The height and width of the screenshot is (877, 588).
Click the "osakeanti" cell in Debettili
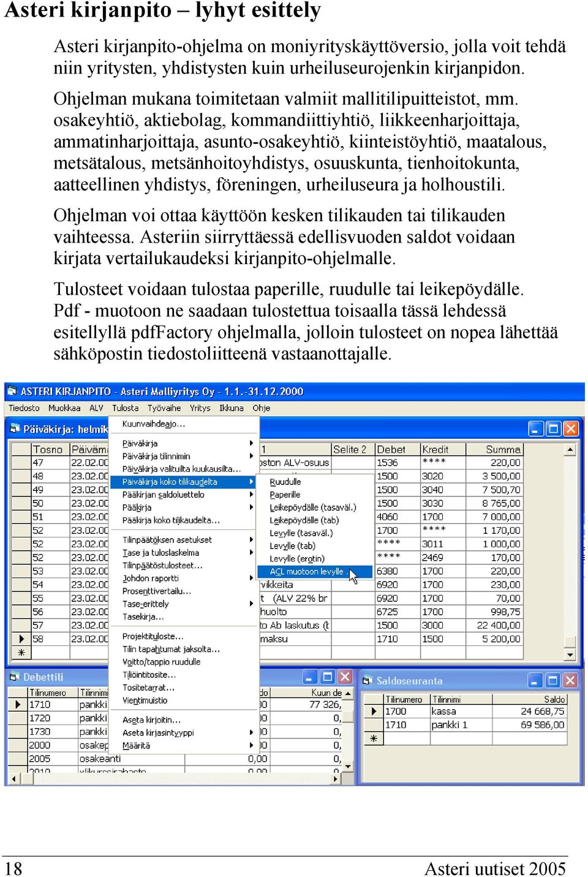130,759
